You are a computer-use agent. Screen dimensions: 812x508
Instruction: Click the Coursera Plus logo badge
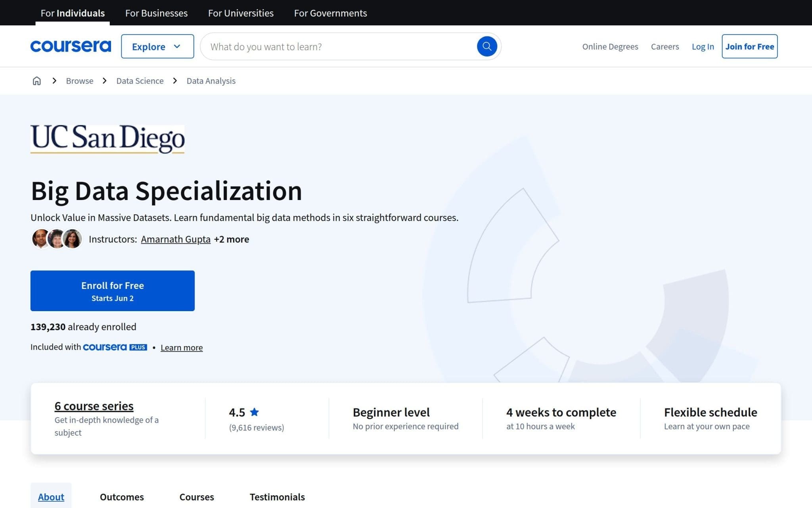tap(115, 347)
